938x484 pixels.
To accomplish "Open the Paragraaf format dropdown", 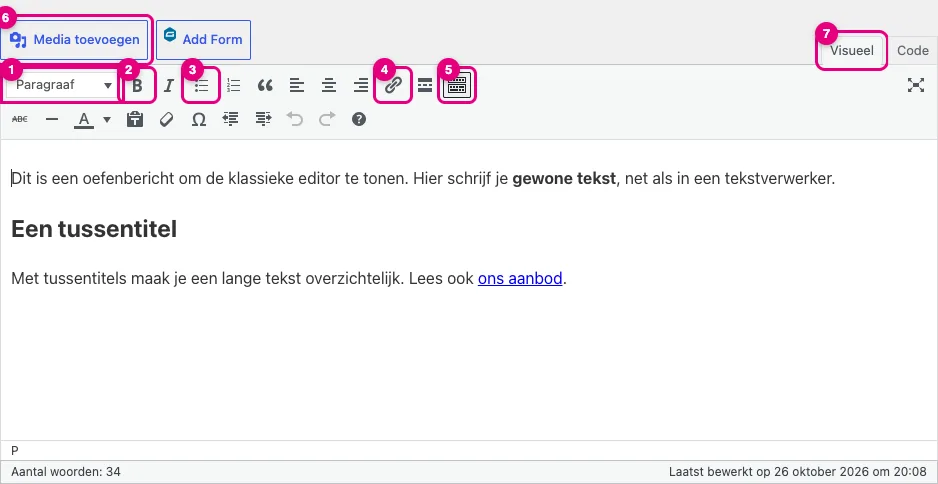I will (x=63, y=85).
